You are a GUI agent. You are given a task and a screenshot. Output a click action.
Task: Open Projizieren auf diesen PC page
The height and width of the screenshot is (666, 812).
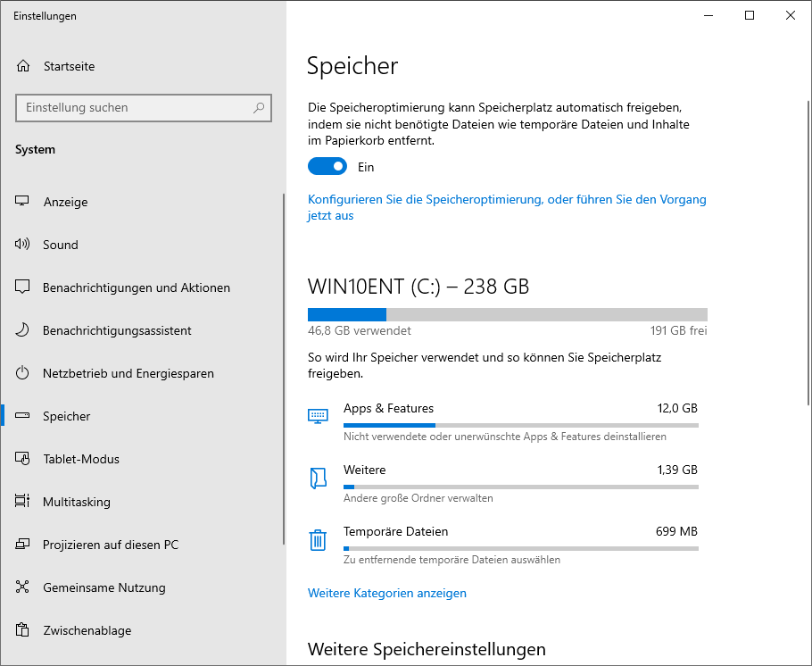coord(110,545)
